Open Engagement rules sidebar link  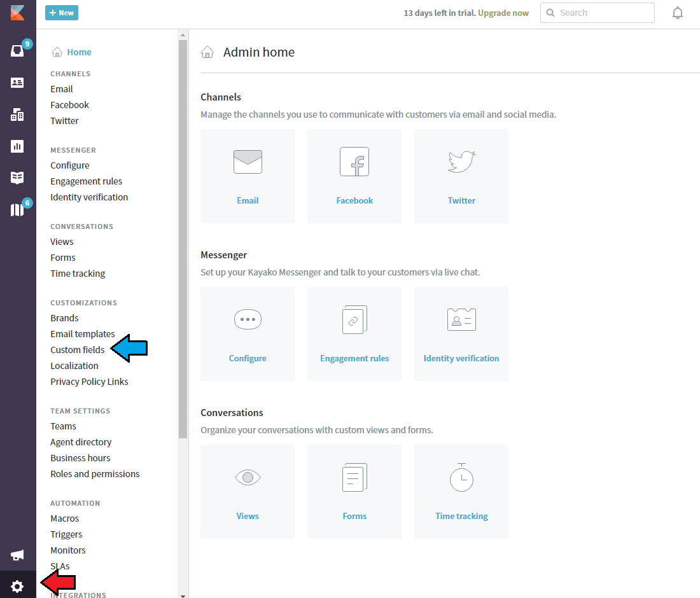[86, 181]
